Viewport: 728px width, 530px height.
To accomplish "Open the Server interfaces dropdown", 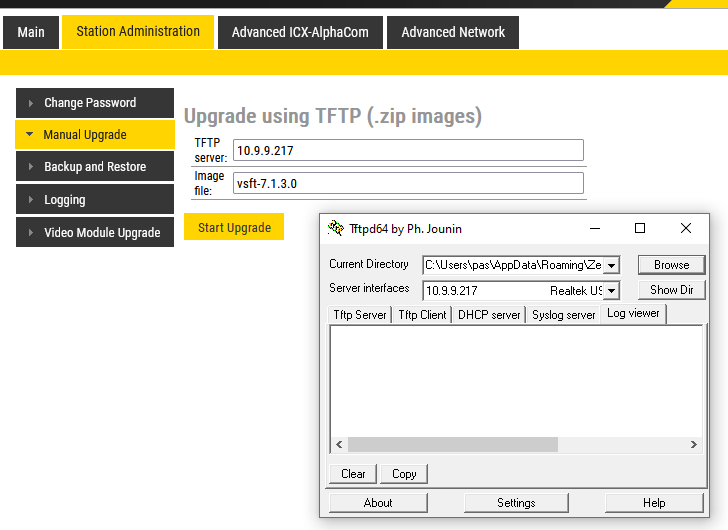I will click(x=612, y=290).
